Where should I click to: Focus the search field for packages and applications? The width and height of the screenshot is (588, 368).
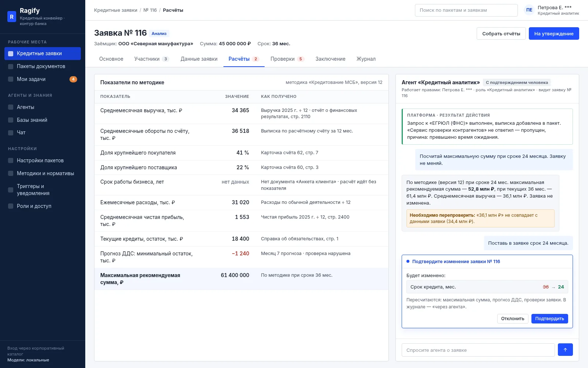(466, 10)
